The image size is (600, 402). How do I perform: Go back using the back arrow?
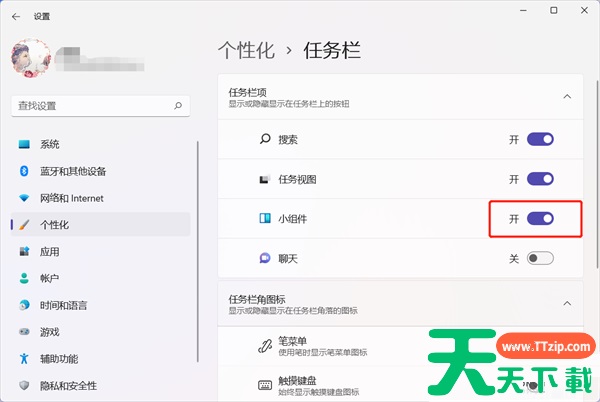click(x=16, y=16)
